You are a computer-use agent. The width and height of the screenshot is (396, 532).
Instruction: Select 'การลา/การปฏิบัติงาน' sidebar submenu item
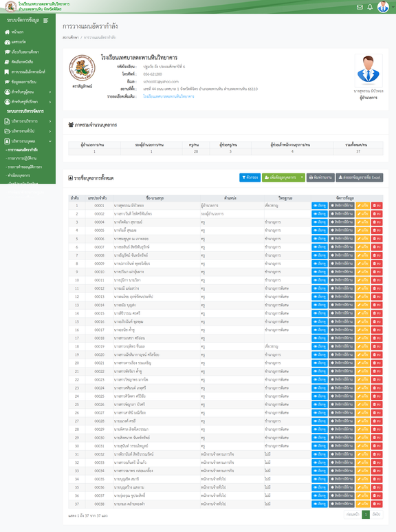pyautogui.click(x=22, y=158)
